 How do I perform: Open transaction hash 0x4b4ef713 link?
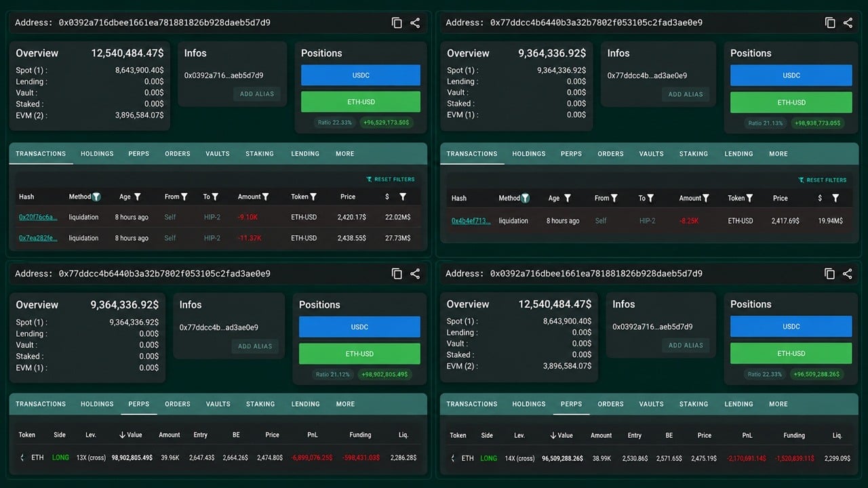pyautogui.click(x=471, y=221)
